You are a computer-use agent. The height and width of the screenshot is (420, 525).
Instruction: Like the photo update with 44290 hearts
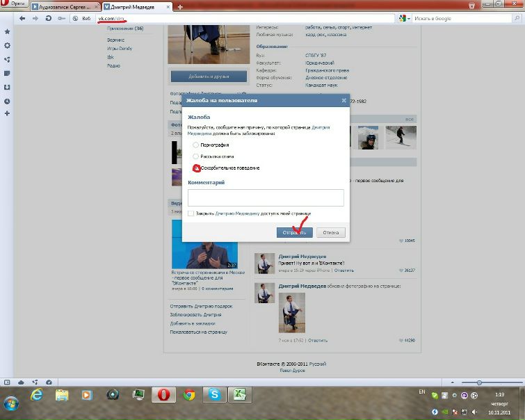pos(407,340)
